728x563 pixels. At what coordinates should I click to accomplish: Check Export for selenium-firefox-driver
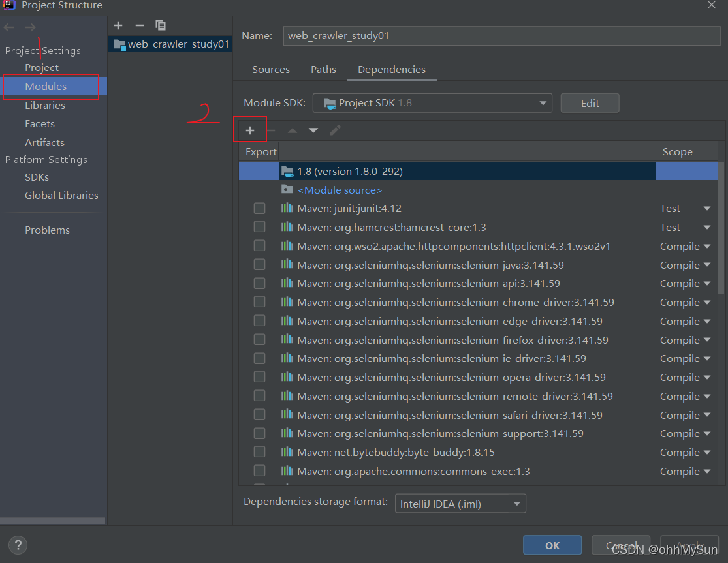[x=260, y=339]
